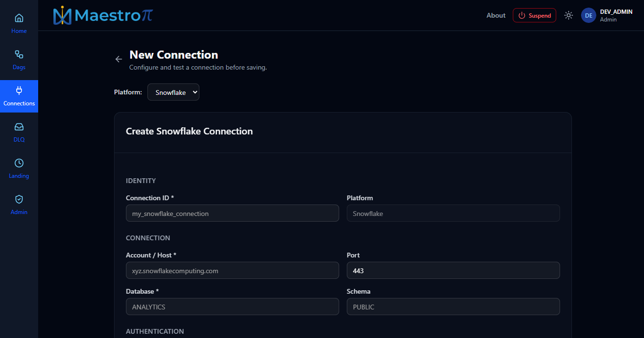
Task: Click the CONNECTION section label
Action: 148,238
